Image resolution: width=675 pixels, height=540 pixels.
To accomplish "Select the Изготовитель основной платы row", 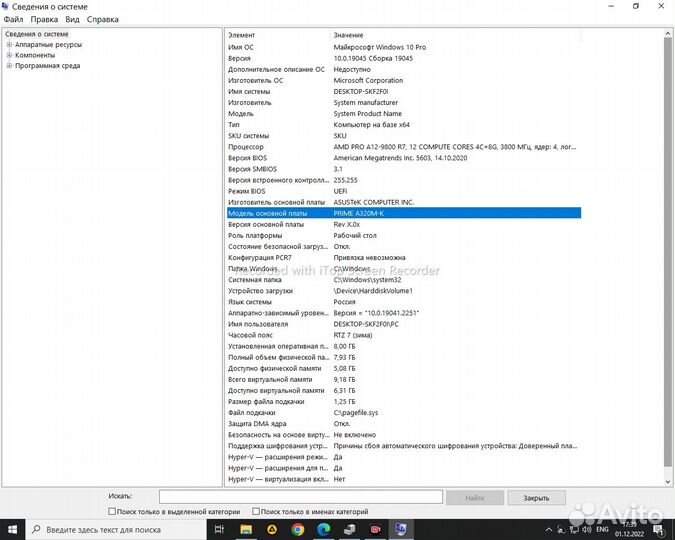I will click(404, 202).
